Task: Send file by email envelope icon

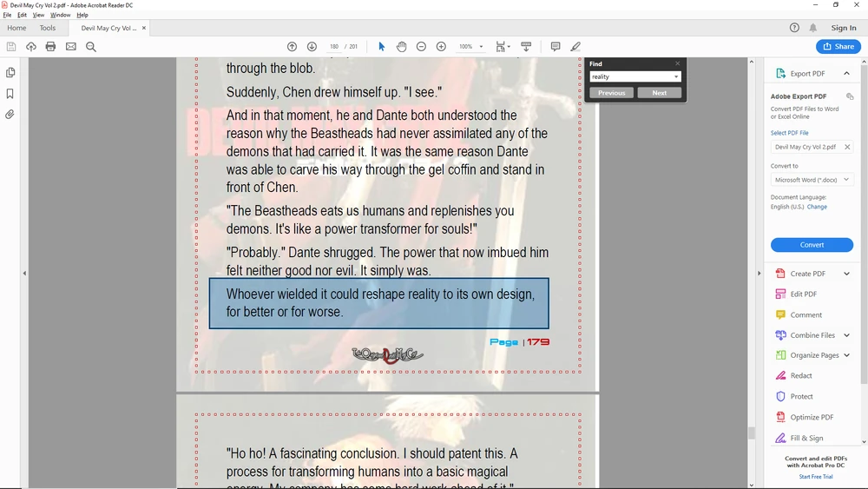Action: [x=71, y=47]
